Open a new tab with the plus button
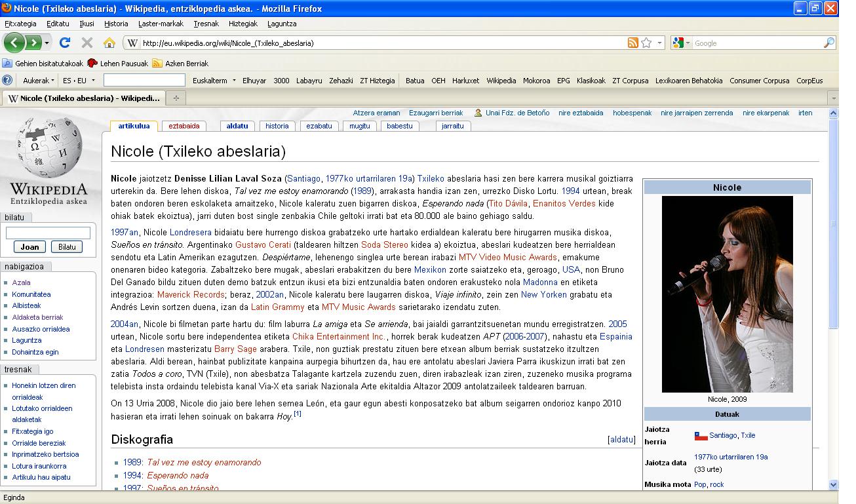Screen dimensions: 856x504 [x=176, y=98]
